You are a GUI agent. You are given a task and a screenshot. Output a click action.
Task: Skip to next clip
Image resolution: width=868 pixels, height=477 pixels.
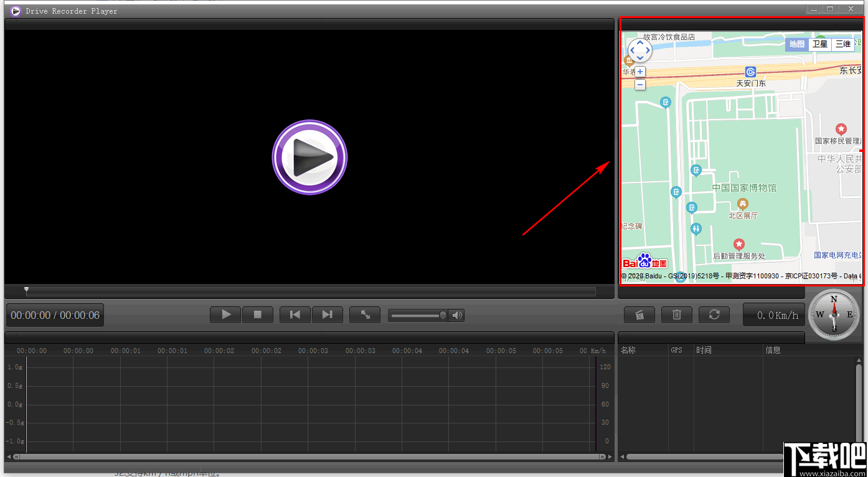click(x=328, y=314)
